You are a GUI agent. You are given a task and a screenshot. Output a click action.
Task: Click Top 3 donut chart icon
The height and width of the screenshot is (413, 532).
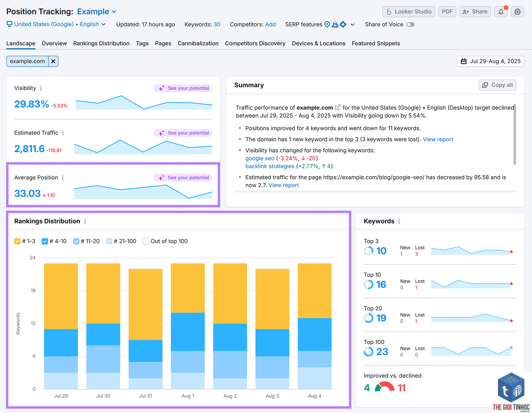368,251
